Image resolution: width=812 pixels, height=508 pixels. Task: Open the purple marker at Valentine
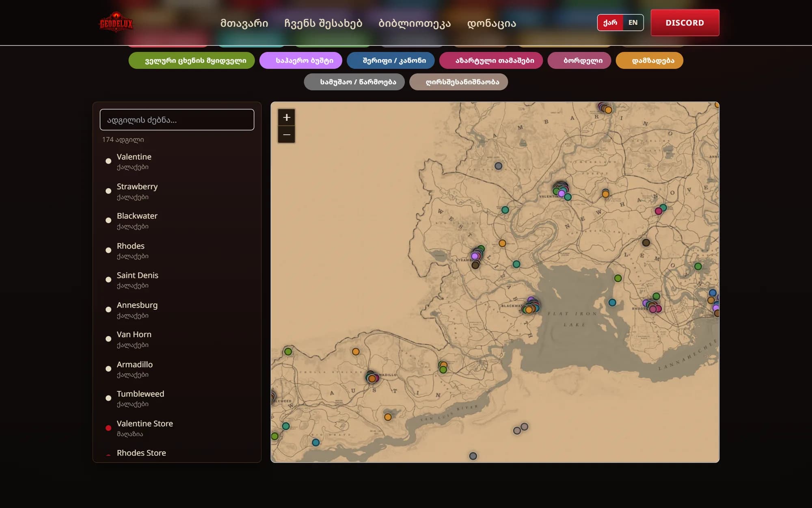tap(561, 194)
